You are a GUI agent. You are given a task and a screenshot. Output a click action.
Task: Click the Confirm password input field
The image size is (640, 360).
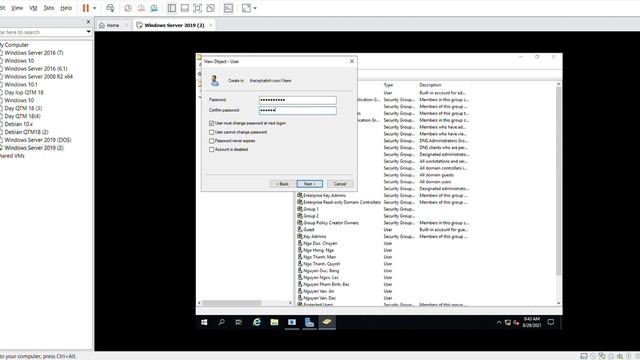(x=298, y=110)
